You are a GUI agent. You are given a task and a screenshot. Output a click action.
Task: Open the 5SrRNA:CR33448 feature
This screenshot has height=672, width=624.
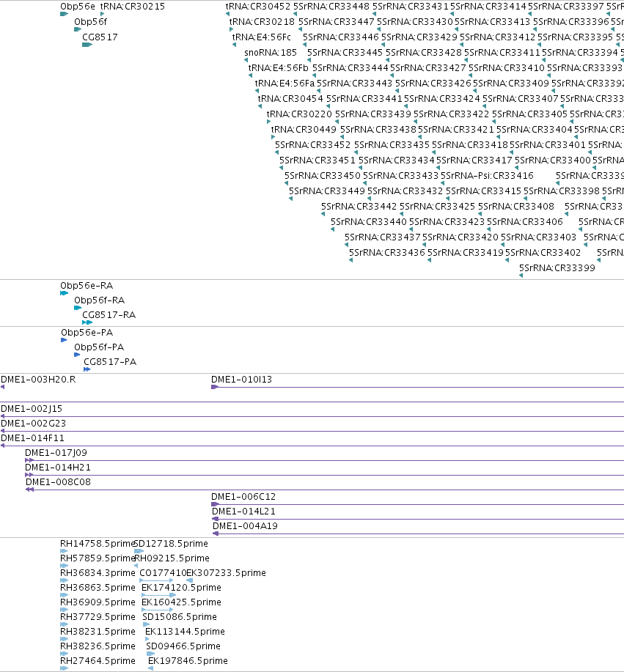331,7
